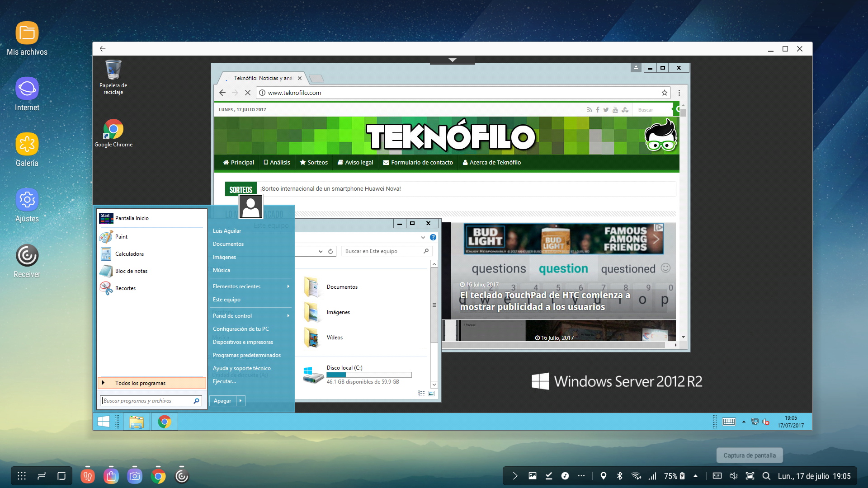Stop loading page in Chrome

coord(247,93)
